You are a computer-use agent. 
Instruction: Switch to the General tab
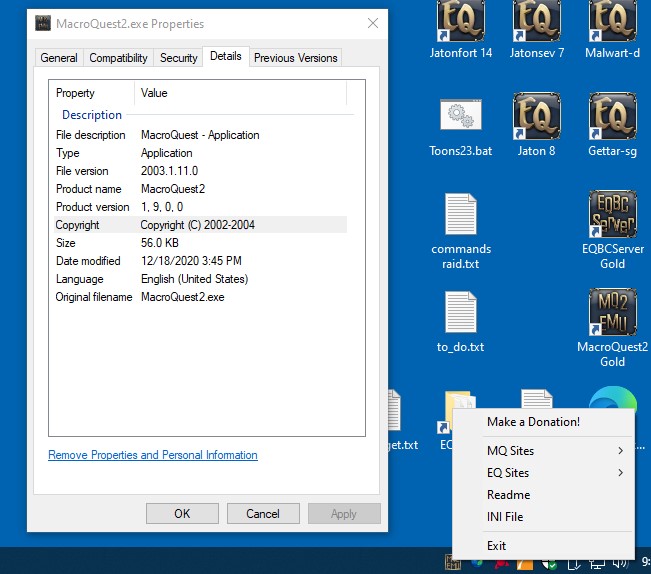pos(59,58)
